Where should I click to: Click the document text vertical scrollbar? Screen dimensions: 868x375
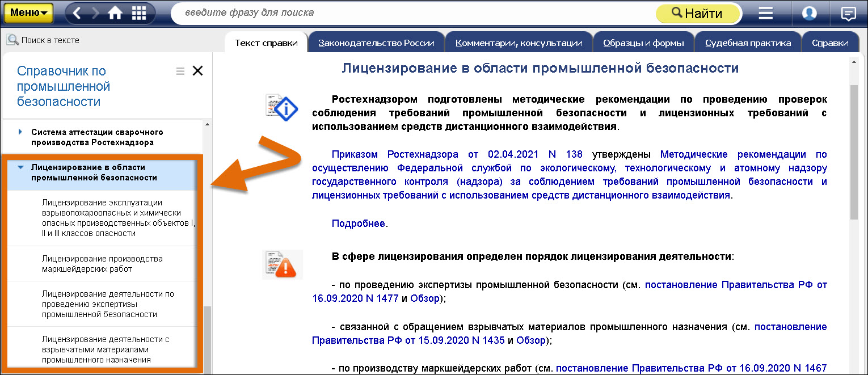click(854, 153)
